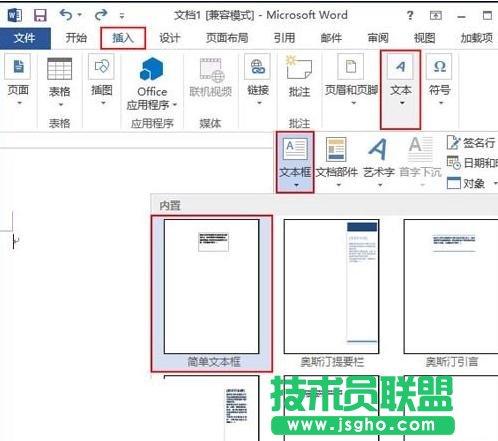Select the 插入 (Insert) tab
Image resolution: width=498 pixels, height=441 pixels.
(x=123, y=38)
